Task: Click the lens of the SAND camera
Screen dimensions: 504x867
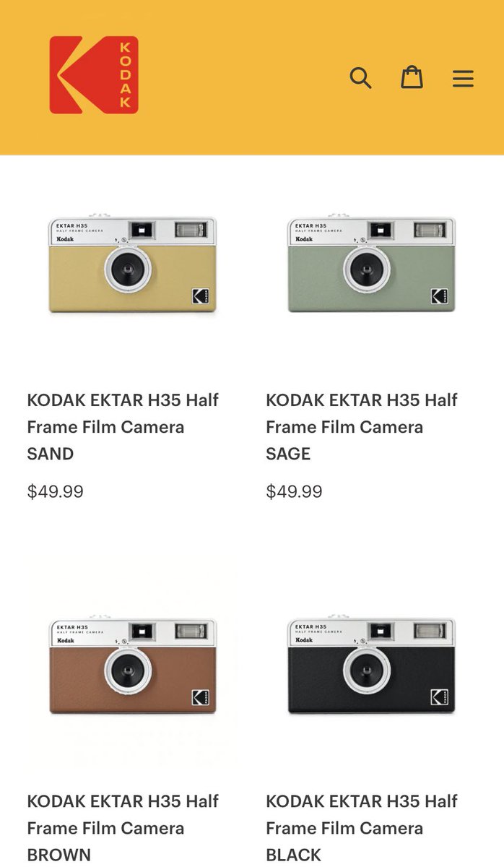Action: [128, 271]
